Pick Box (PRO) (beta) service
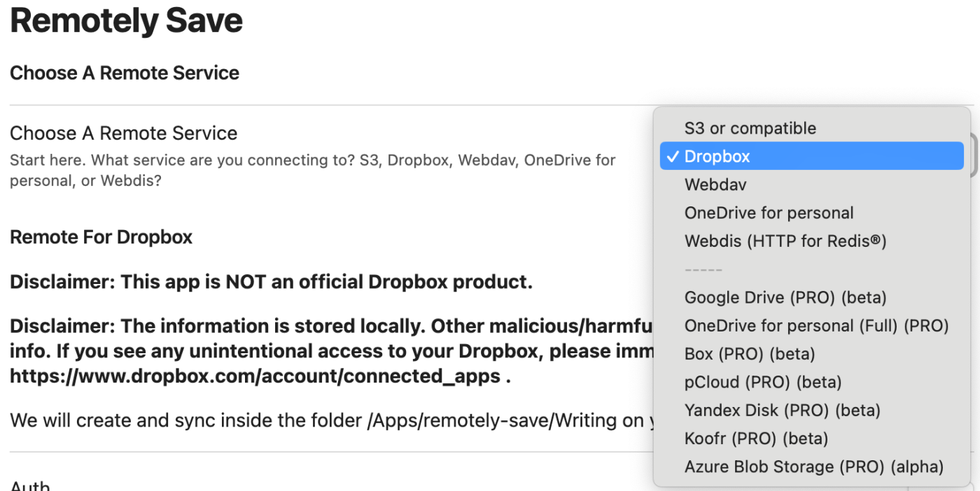Viewport: 980px width, 491px height. [749, 354]
